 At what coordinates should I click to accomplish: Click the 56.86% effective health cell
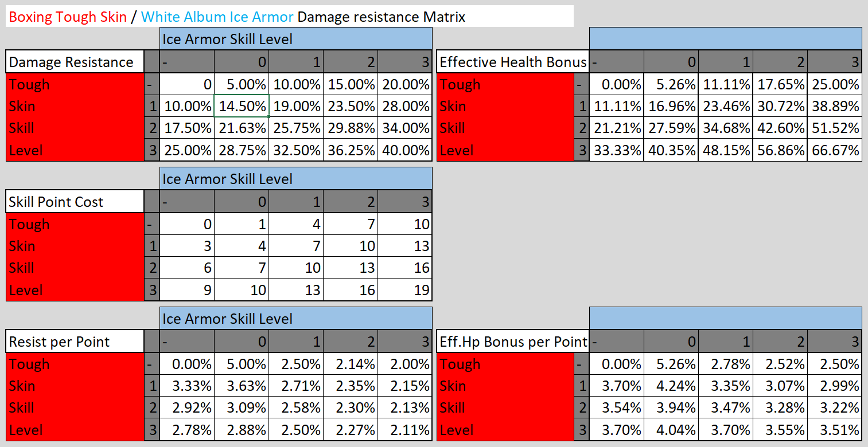(780, 150)
